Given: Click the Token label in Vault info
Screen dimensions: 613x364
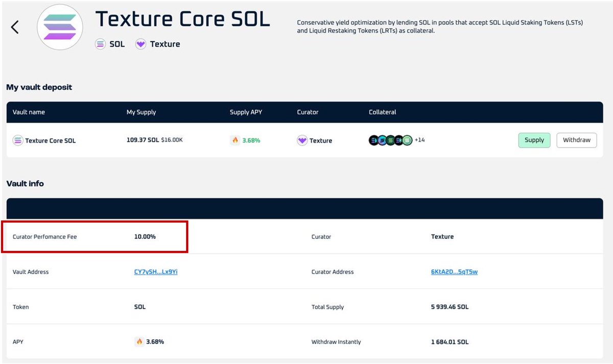Looking at the screenshot, I should 21,307.
